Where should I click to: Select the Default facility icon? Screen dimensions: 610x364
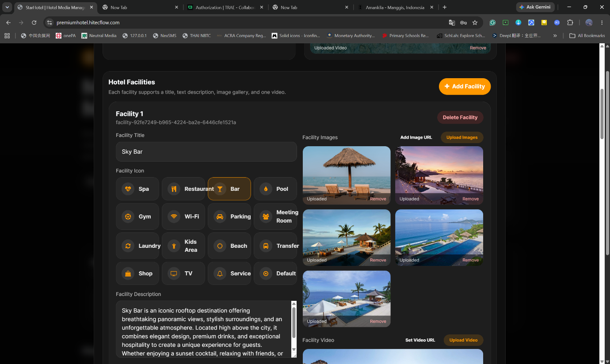(275, 273)
